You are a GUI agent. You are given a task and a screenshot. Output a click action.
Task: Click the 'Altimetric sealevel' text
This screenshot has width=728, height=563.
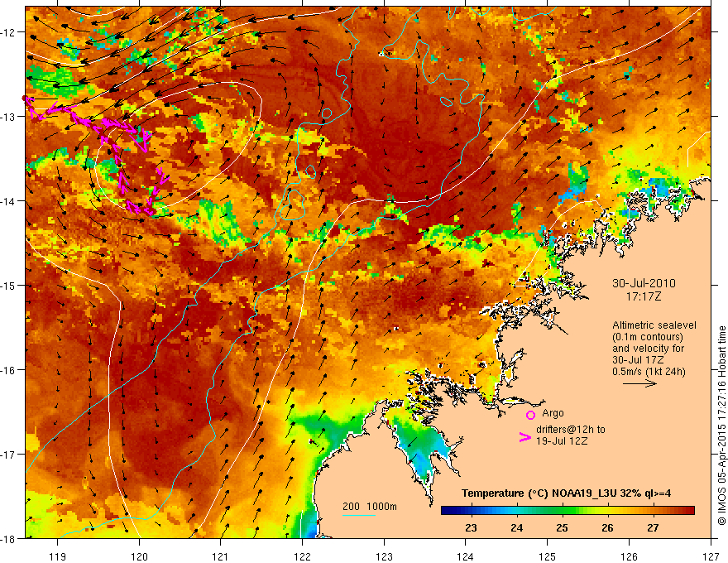(654, 325)
